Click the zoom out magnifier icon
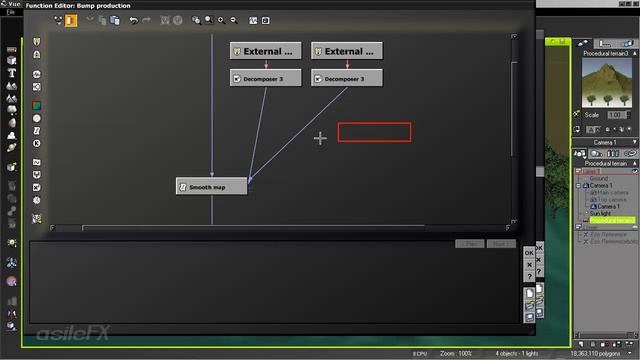 point(234,20)
